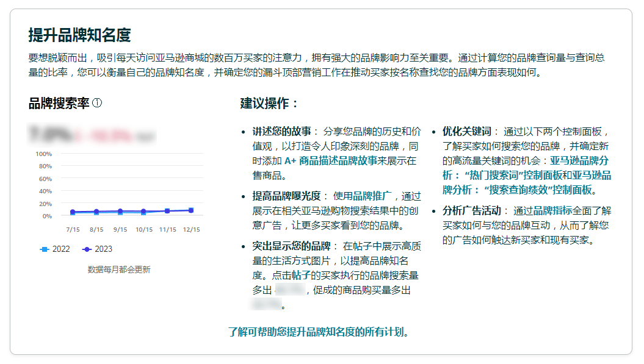The width and height of the screenshot is (644, 364).
Task: Open the A+ 商品描述品牌故事 link
Action: click(350, 161)
